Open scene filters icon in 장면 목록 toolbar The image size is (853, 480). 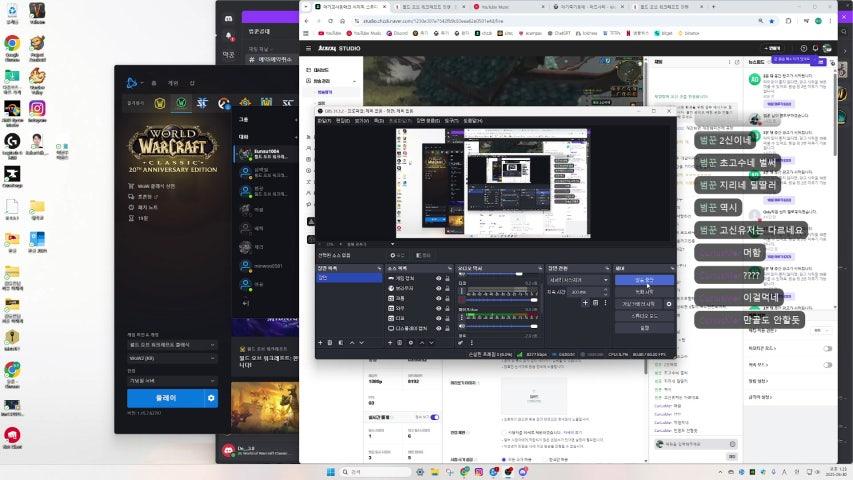341,342
